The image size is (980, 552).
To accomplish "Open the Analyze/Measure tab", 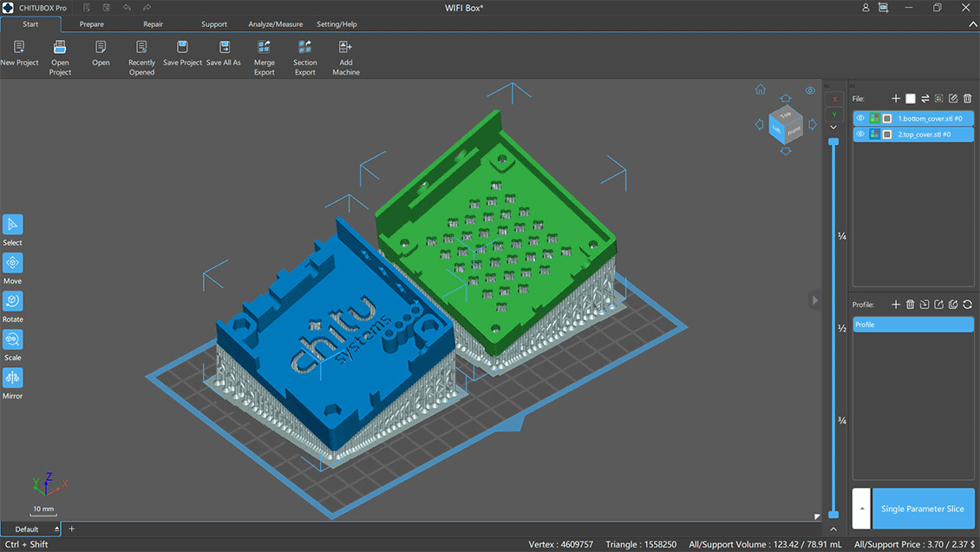I will (275, 24).
